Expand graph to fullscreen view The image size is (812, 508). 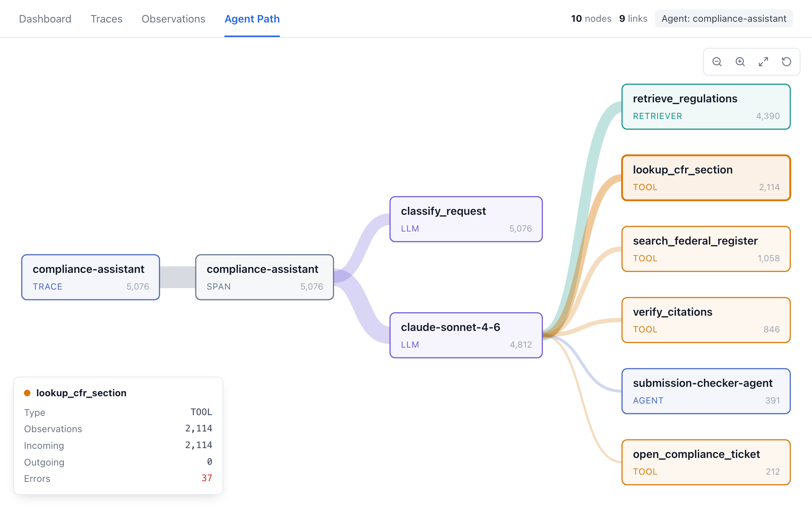pos(763,62)
